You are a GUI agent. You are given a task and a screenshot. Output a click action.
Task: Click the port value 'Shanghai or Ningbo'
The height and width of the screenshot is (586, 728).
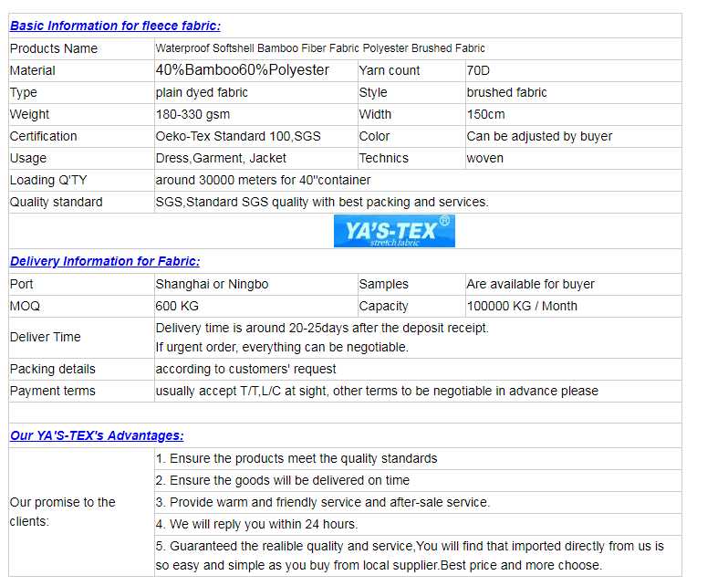(x=212, y=284)
